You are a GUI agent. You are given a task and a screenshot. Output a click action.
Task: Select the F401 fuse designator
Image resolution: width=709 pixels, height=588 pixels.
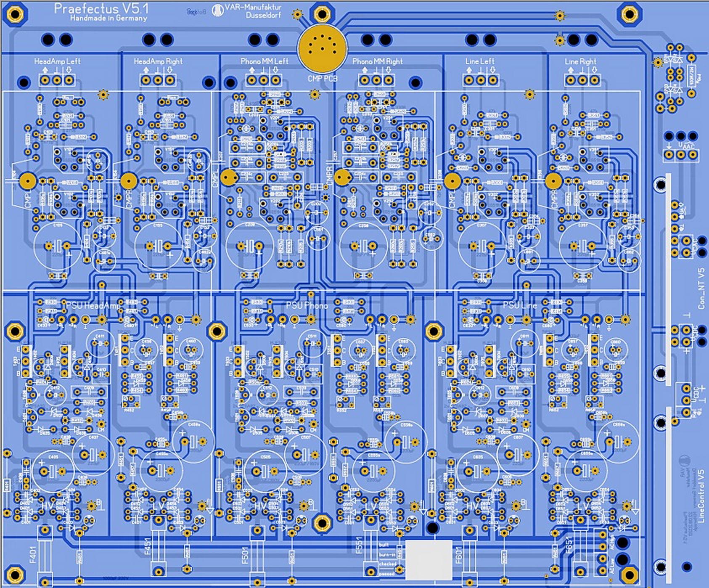[x=34, y=555]
